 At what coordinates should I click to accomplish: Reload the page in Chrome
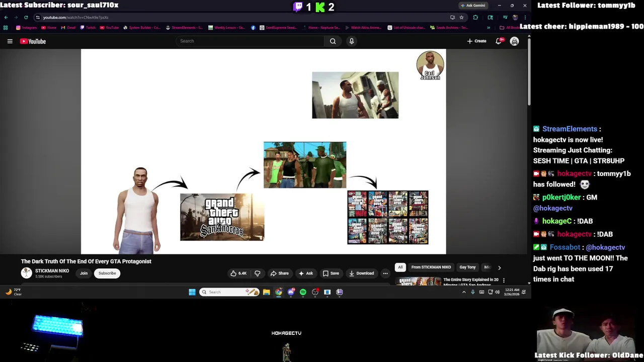(26, 18)
